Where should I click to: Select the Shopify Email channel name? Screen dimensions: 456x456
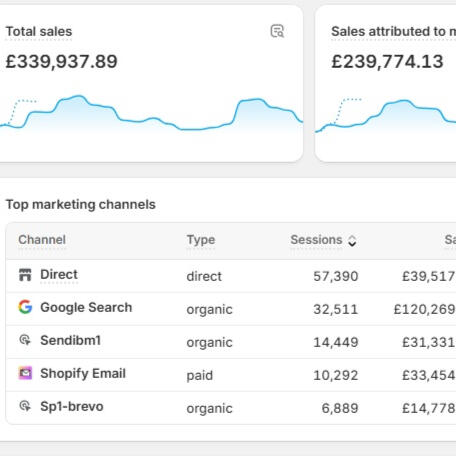pos(83,373)
